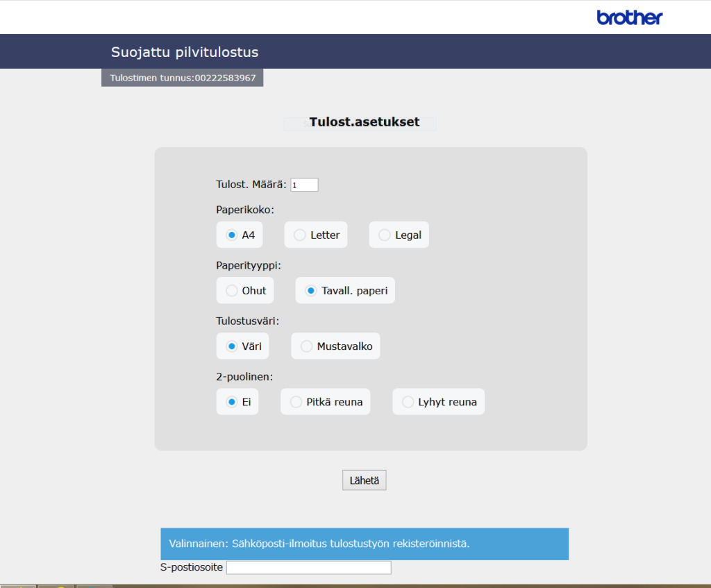This screenshot has width=711, height=588.
Task: Click the S-postiosoite label text
Action: tap(191, 568)
